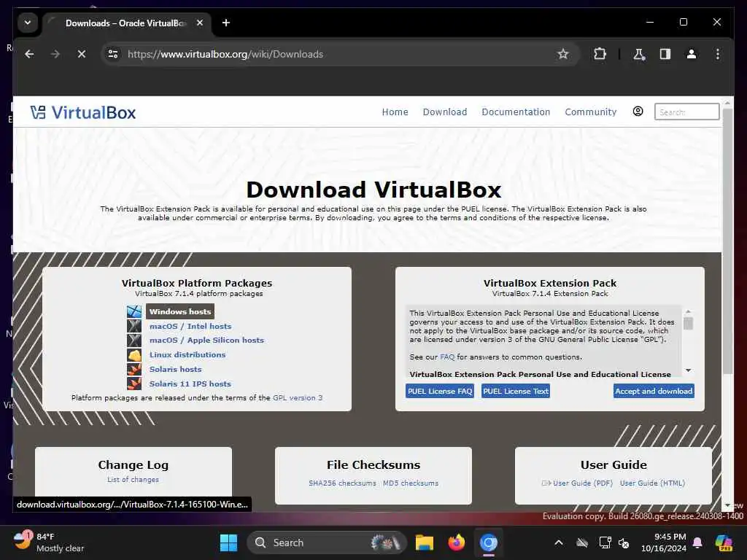Click the PUEL License FAQ button

click(x=440, y=391)
